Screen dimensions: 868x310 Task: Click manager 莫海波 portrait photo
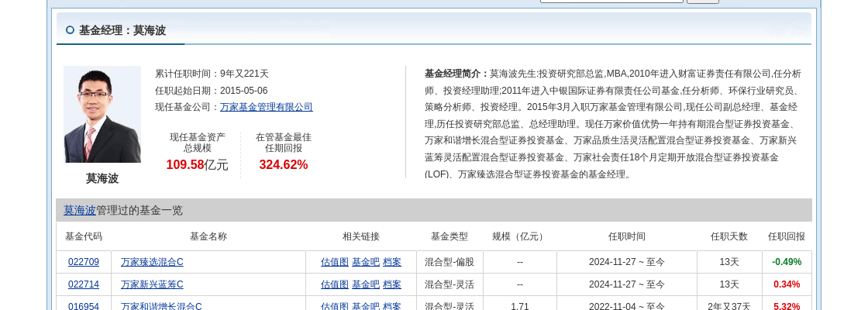click(102, 115)
